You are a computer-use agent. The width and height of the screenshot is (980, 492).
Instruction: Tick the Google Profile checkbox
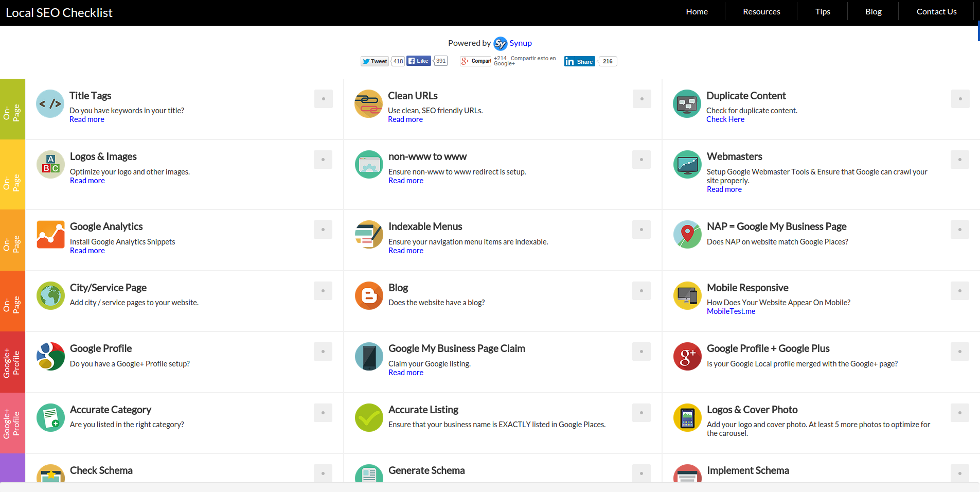pos(323,352)
